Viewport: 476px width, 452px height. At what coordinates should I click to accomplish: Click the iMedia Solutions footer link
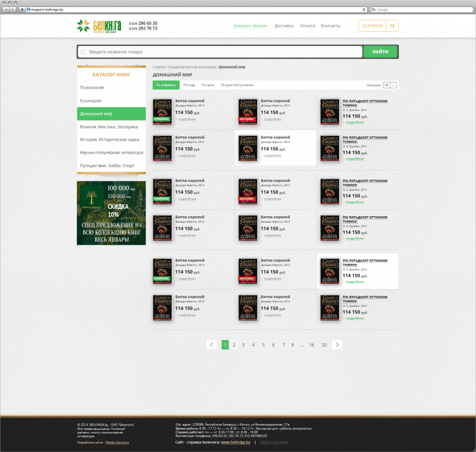pos(117,442)
